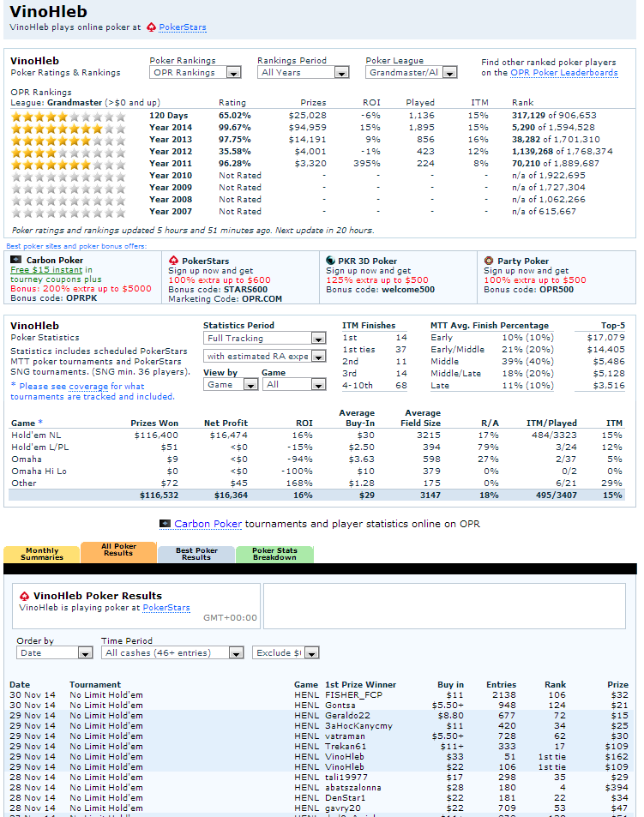
Task: Expand the Game 'All' dropdown
Action: (294, 384)
